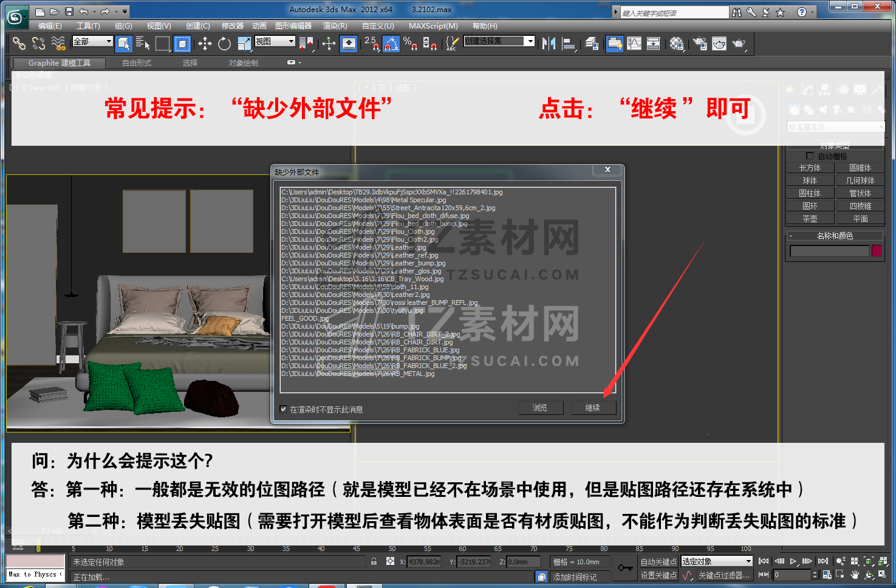Image resolution: width=896 pixels, height=588 pixels.
Task: Click the Redo arrow icon
Action: tap(105, 12)
